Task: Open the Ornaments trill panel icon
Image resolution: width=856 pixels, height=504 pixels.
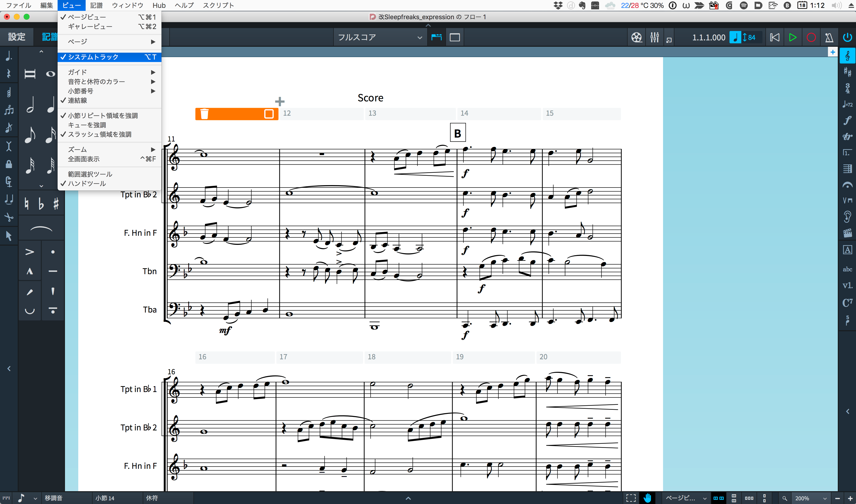Action: coord(847,137)
